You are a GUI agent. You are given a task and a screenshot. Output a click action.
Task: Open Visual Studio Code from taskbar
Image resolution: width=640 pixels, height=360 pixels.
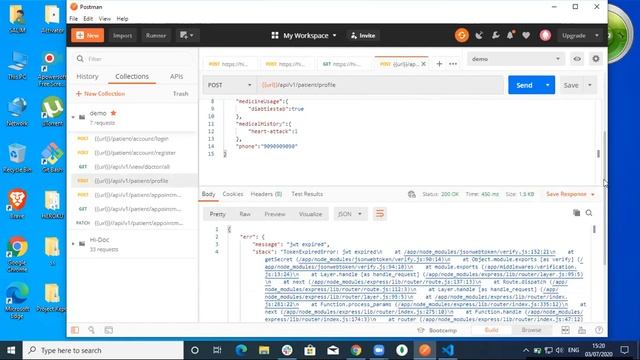(x=448, y=350)
